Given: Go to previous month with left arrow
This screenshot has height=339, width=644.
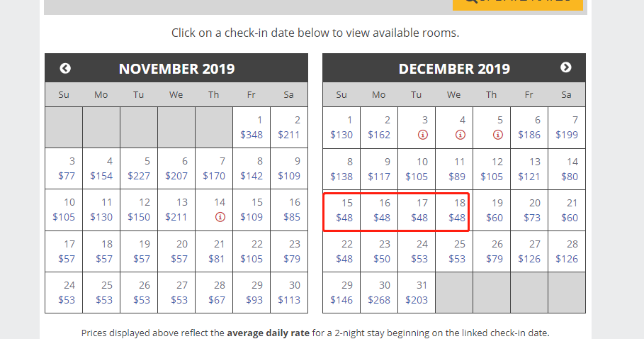Looking at the screenshot, I should (65, 68).
